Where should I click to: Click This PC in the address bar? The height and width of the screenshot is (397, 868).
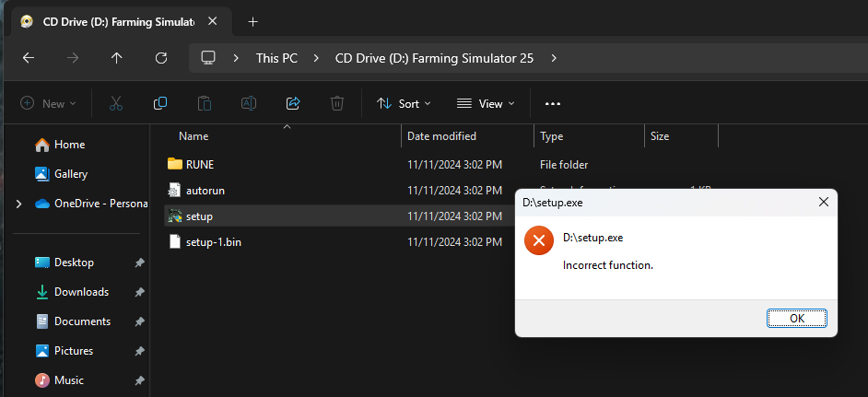(x=276, y=58)
